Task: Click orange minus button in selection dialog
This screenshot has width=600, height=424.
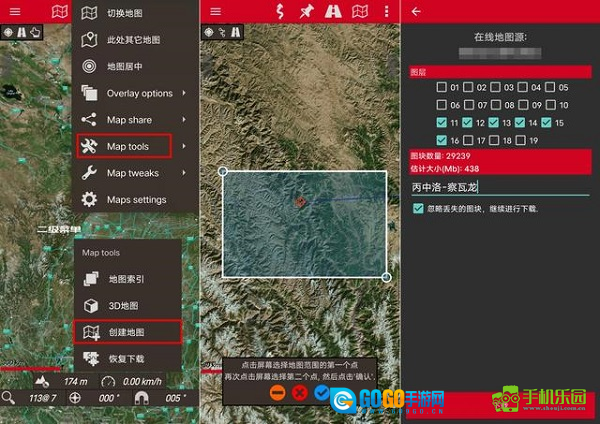Action: point(277,393)
